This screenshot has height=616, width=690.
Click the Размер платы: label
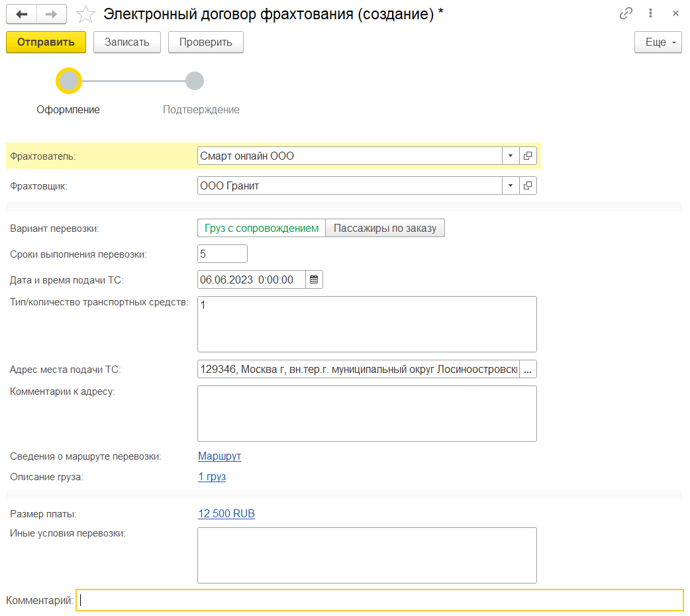click(43, 514)
